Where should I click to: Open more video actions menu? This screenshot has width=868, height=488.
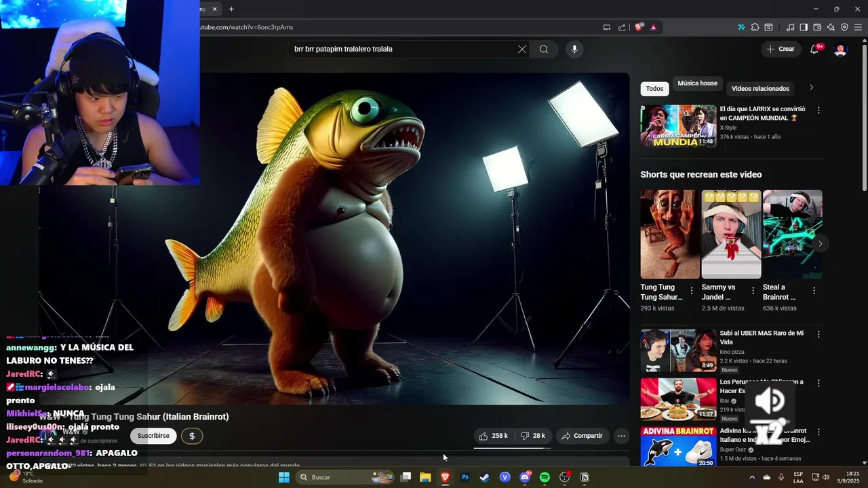tap(621, 436)
